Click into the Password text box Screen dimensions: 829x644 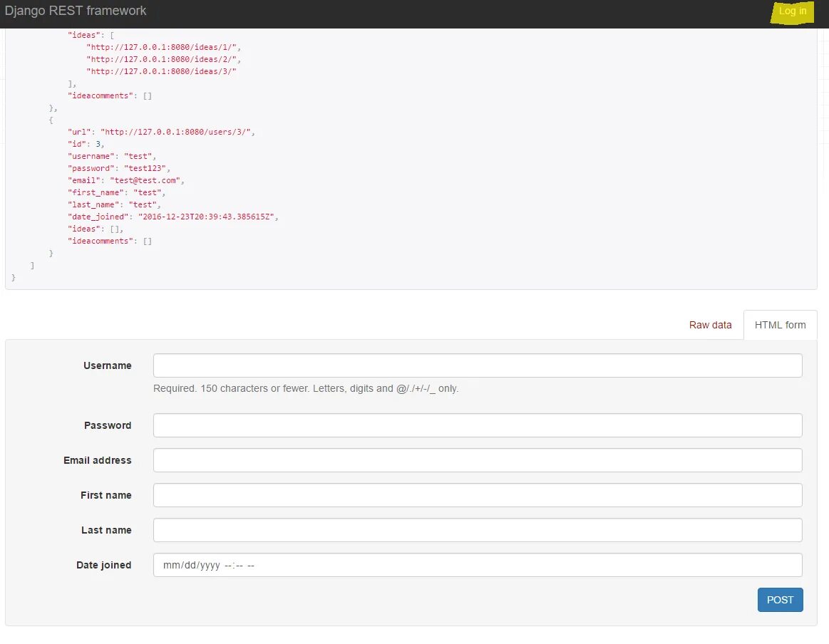point(478,425)
